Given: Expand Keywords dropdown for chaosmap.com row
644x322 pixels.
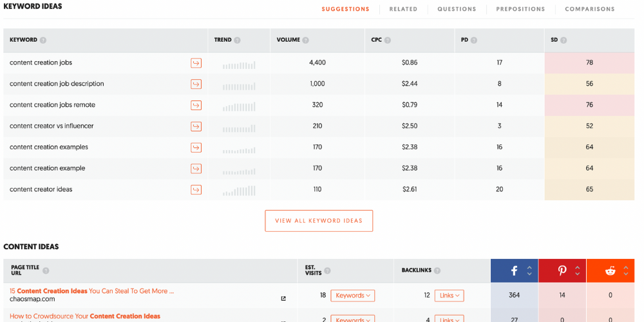Looking at the screenshot, I should pos(353,296).
